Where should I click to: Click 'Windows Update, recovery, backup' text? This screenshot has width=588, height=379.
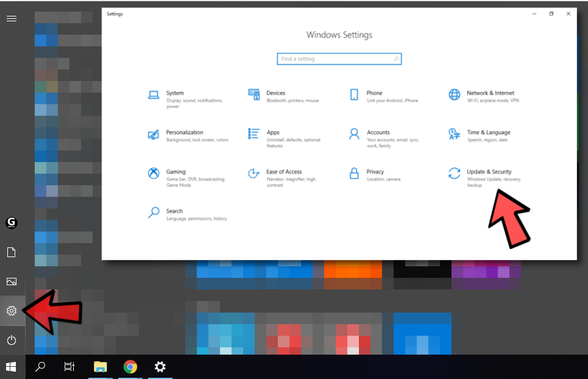click(494, 182)
